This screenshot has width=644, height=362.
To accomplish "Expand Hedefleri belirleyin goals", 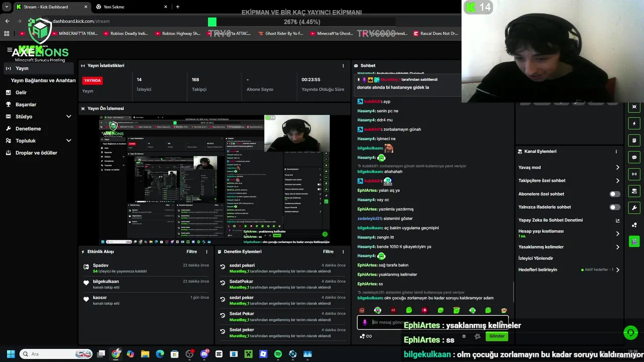I will pos(569,270).
